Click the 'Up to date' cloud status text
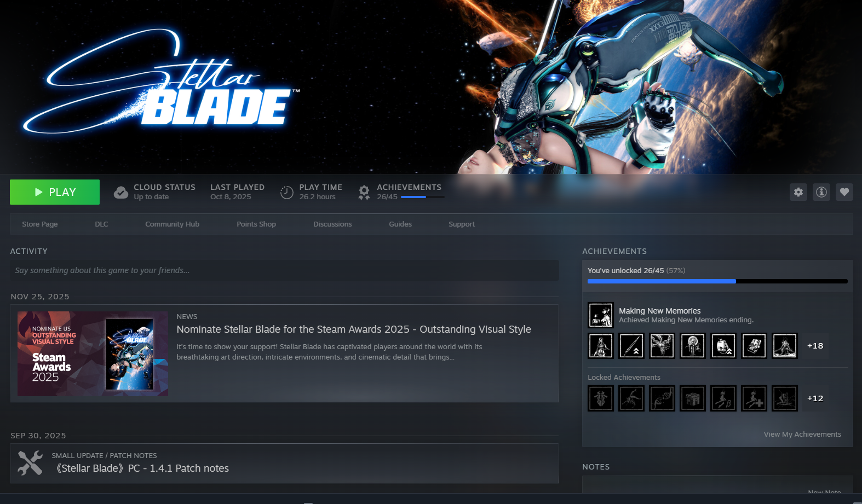 (151, 197)
